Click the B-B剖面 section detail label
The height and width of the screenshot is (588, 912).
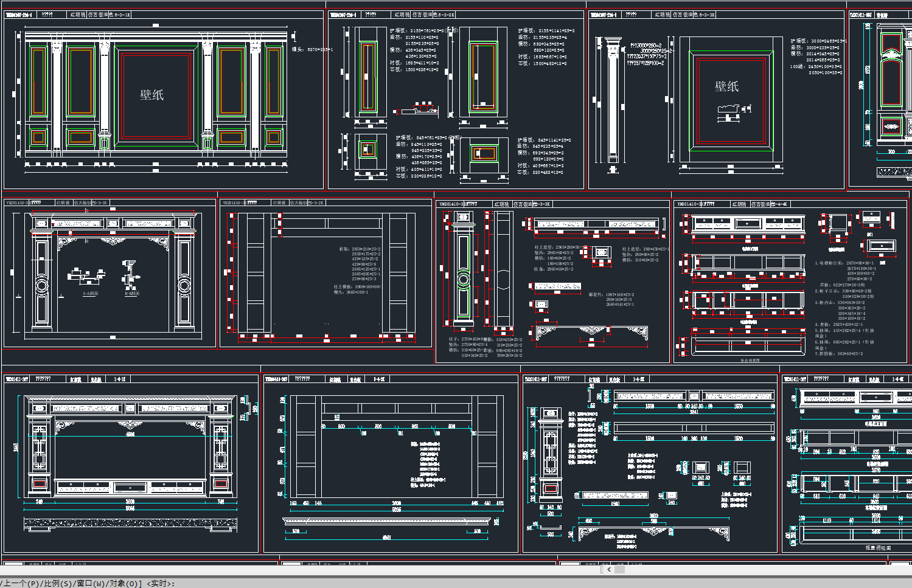tap(132, 294)
